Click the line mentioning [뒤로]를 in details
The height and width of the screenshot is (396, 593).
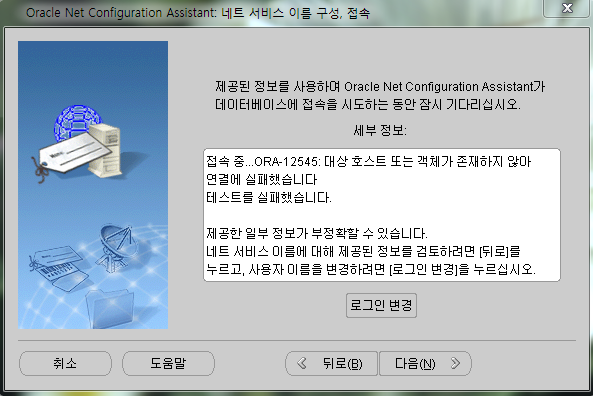point(363,251)
